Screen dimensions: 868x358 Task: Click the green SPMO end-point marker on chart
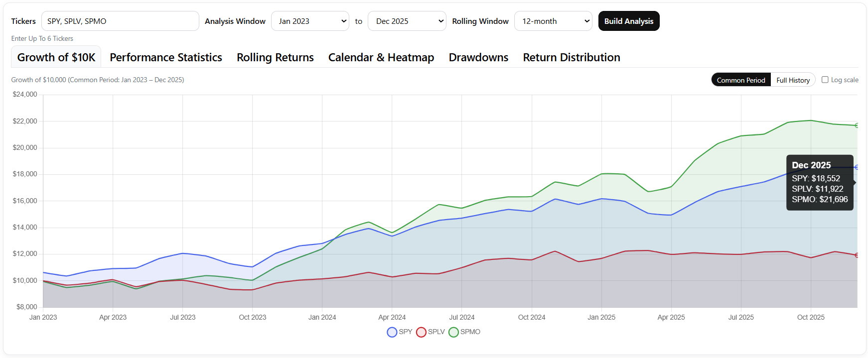tap(857, 125)
